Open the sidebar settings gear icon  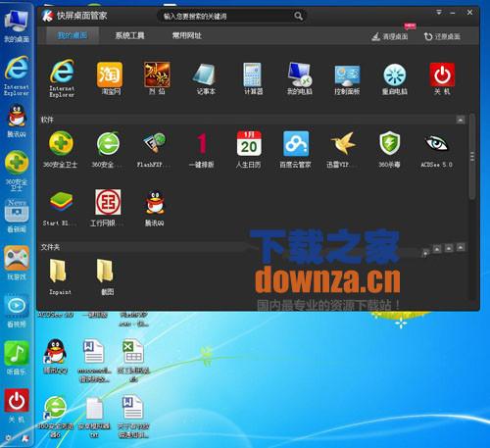(9, 438)
